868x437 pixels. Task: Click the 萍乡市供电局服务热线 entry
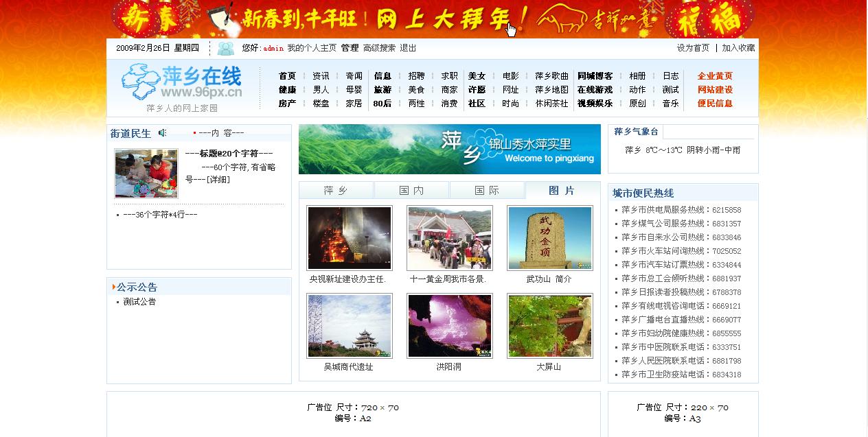point(681,210)
